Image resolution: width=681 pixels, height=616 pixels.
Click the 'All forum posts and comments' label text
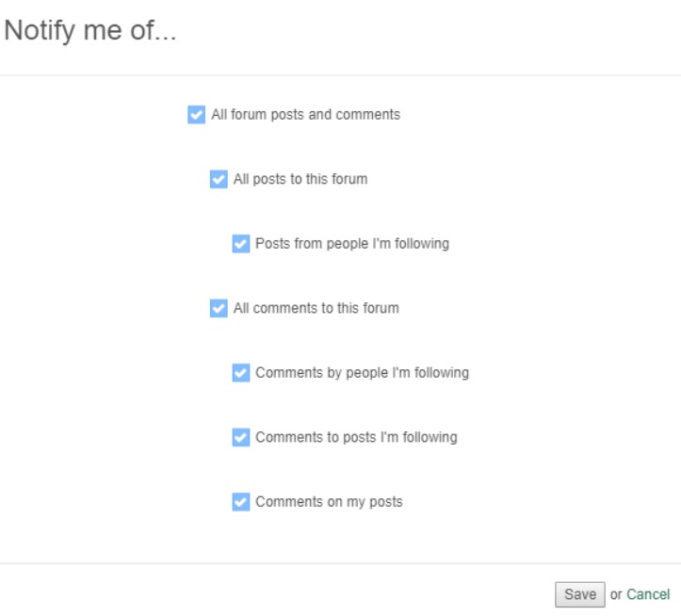pyautogui.click(x=305, y=115)
